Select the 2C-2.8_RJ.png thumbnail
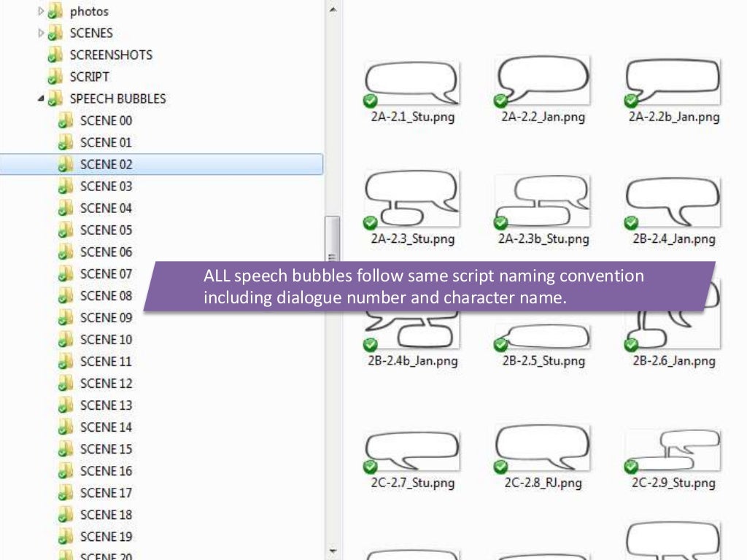 click(543, 448)
